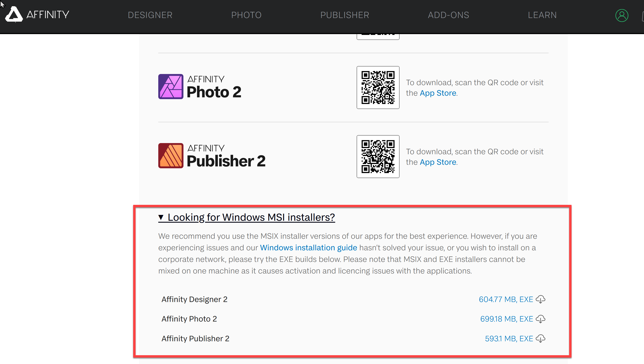Click the Affinity Publisher 2 QR code
The image size is (644, 364).
378,157
